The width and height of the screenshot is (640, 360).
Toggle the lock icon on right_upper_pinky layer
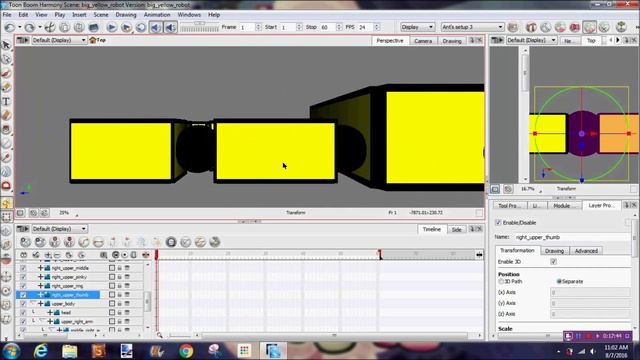120,277
